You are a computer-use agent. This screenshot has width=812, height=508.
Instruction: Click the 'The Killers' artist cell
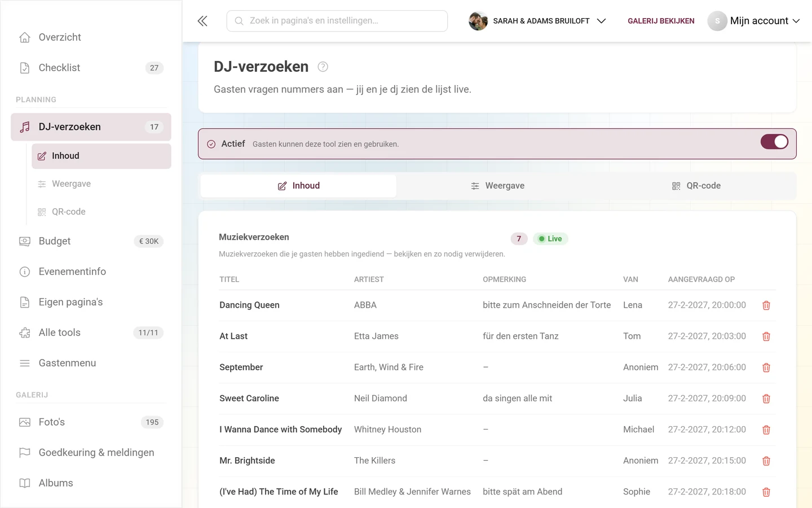click(x=374, y=461)
